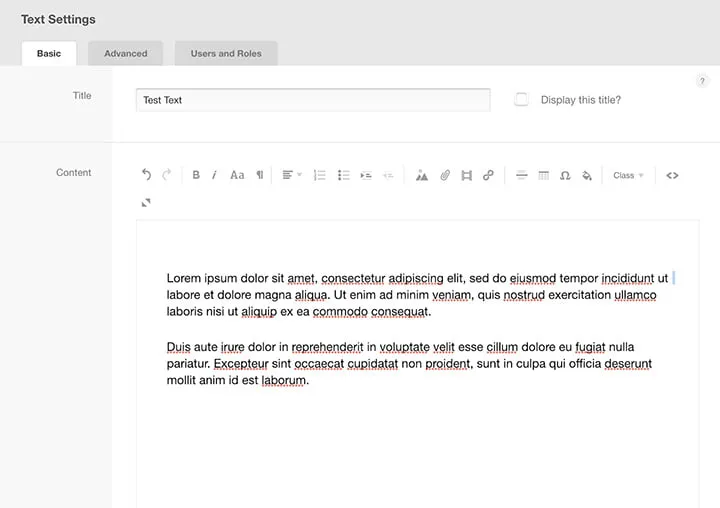Click the Content field label
The height and width of the screenshot is (508, 720).
73,172
